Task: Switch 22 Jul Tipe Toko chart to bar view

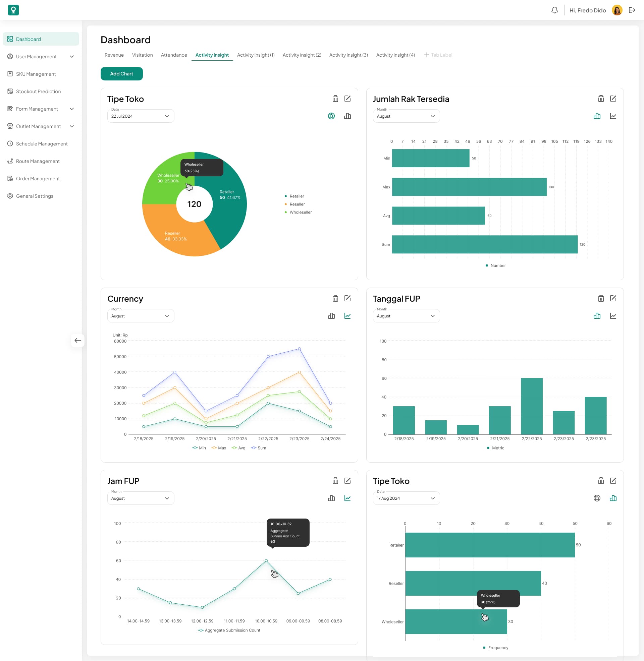Action: [347, 116]
